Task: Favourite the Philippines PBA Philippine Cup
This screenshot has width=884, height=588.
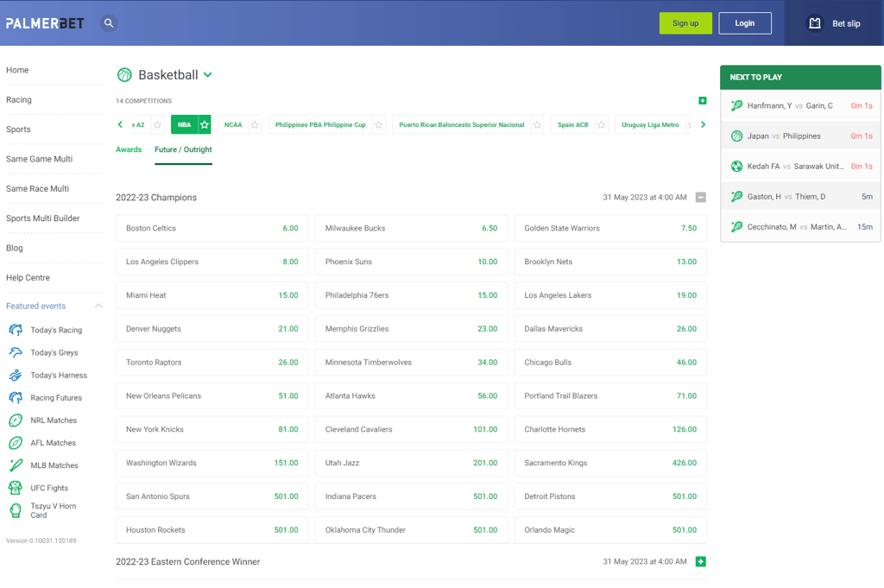Action: click(x=379, y=124)
